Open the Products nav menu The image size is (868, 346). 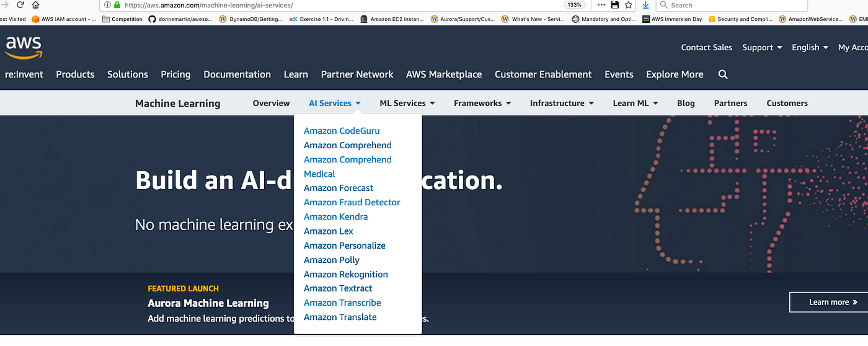[75, 74]
